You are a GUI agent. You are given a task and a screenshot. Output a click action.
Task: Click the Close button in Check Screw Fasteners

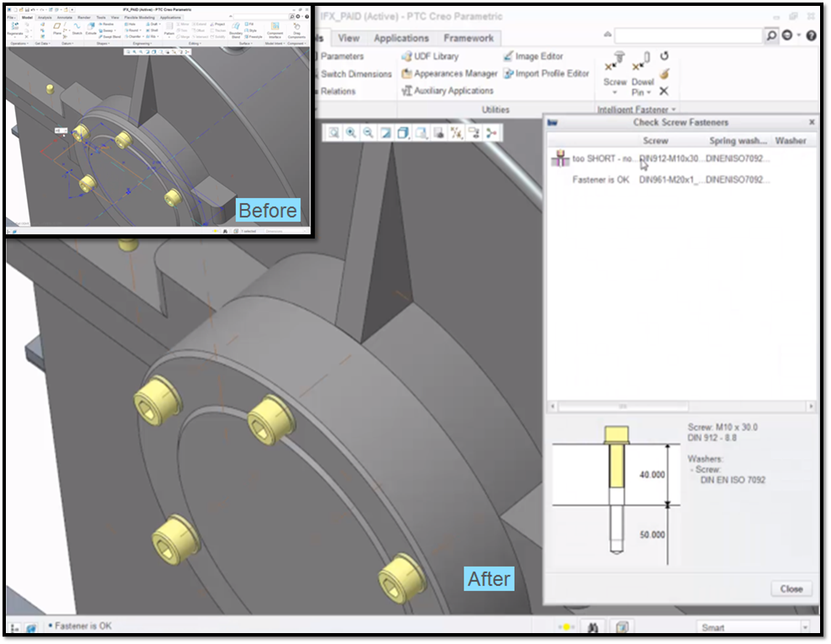click(x=792, y=589)
